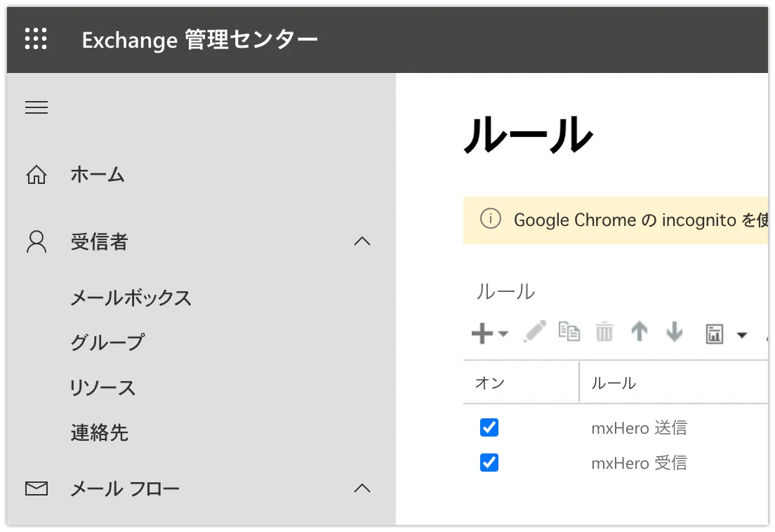Image resolution: width=775 pixels, height=532 pixels.
Task: Uncheck the mxHero 受信 rule checkbox
Action: pos(489,463)
